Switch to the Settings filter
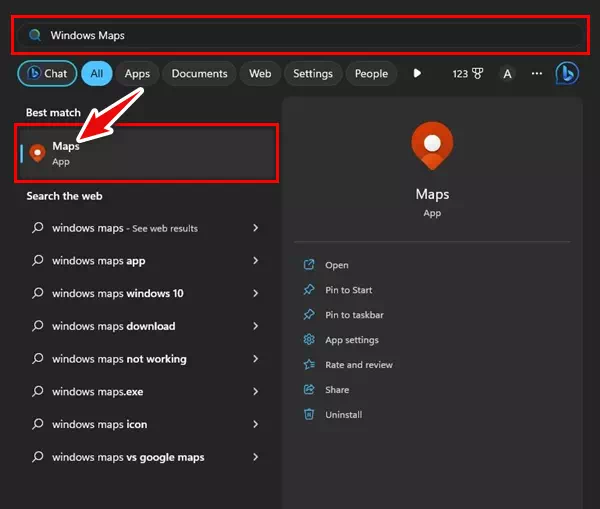This screenshot has height=509, width=600. coord(313,73)
